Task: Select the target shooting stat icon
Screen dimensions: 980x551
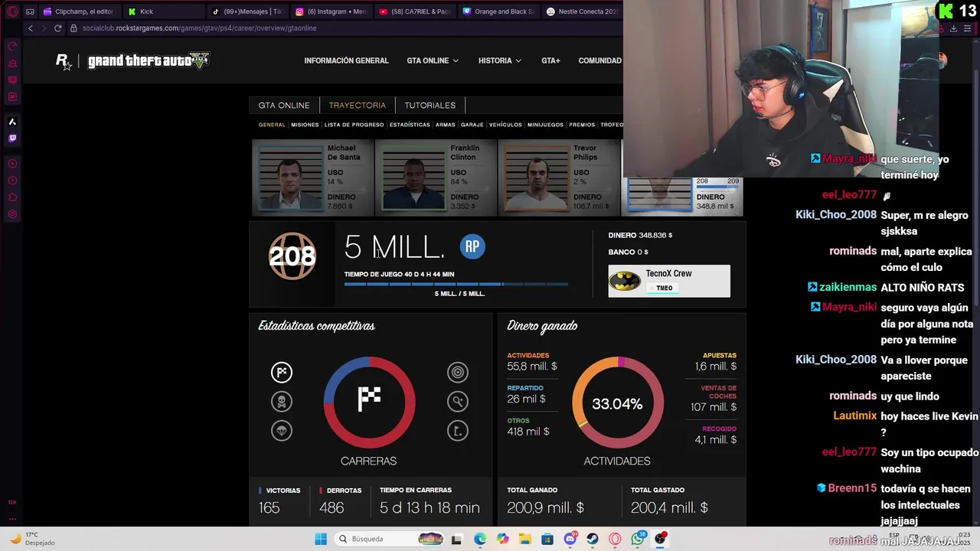Action: 458,373
